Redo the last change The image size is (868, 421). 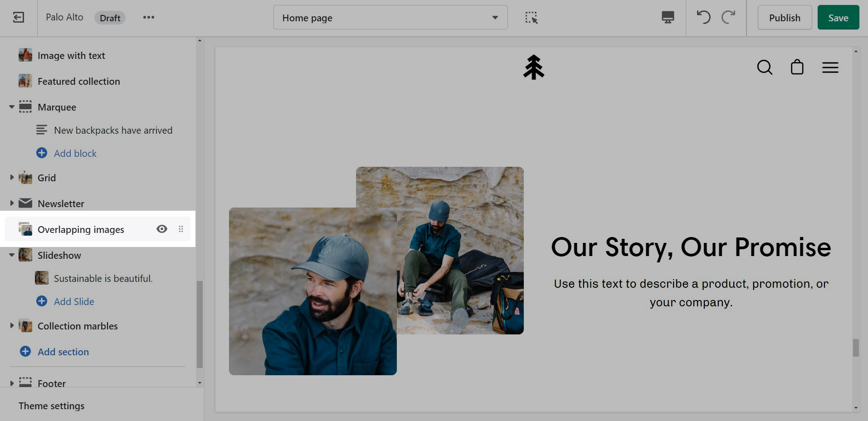(728, 18)
